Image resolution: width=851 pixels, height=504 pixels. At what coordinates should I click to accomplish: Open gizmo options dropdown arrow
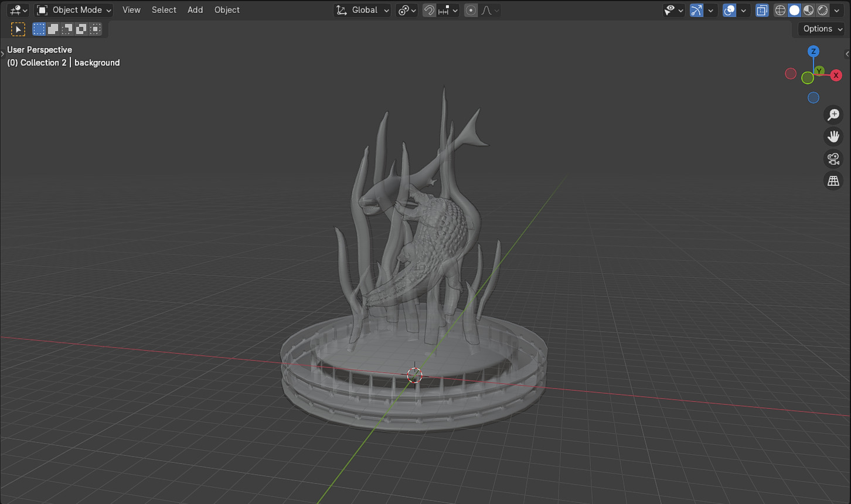coord(711,10)
